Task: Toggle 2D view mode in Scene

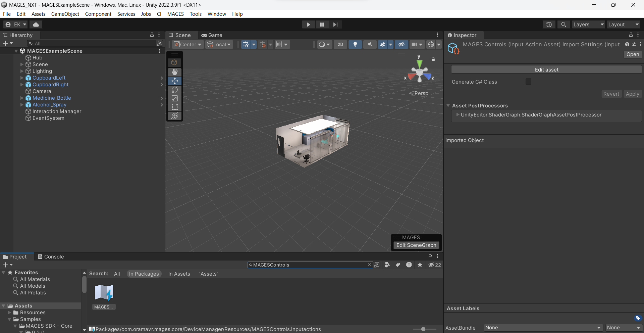Action: (x=340, y=44)
